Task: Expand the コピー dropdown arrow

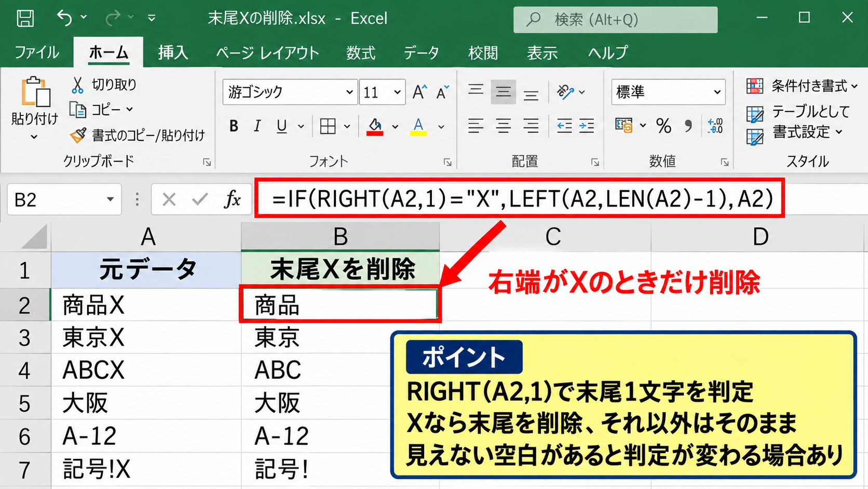Action: [x=130, y=110]
